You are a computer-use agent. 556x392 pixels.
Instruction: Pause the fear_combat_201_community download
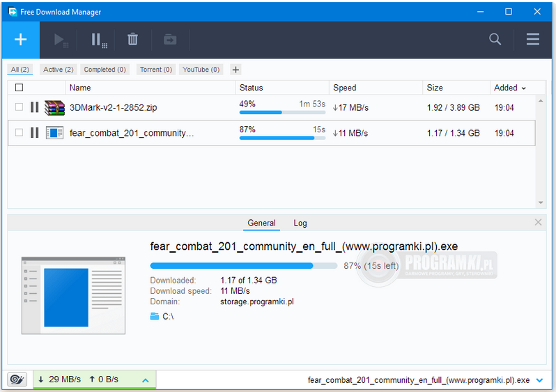pos(34,132)
